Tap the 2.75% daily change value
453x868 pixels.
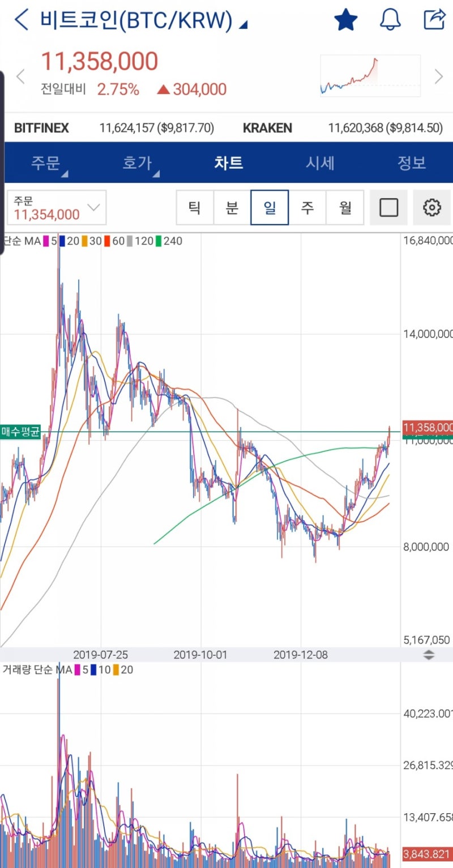tap(118, 89)
